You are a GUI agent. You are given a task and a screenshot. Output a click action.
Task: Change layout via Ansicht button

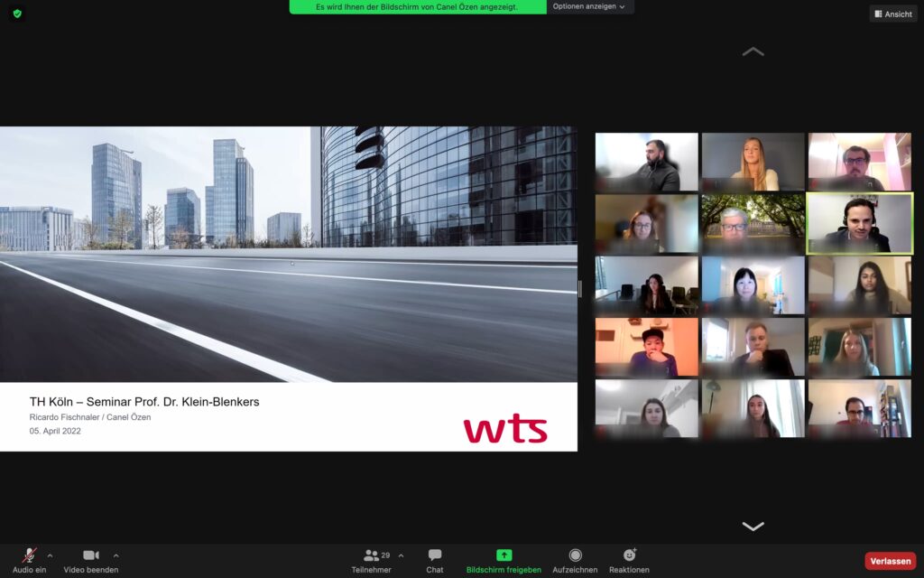click(893, 14)
